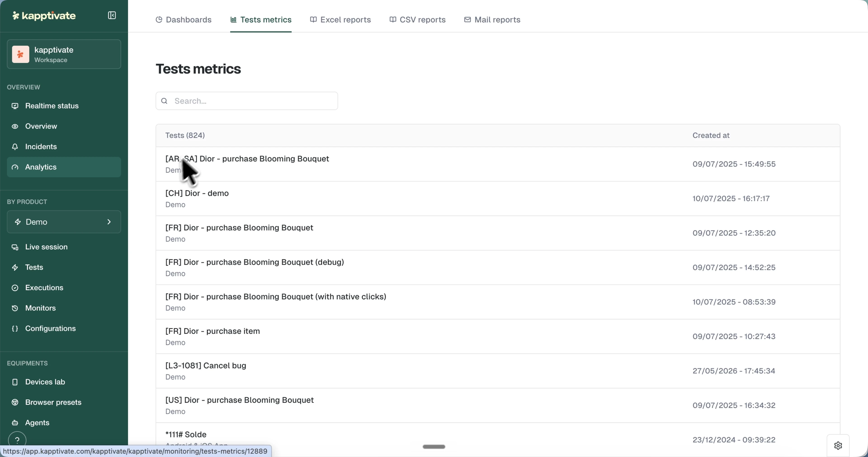
Task: Click the Created at column header
Action: click(x=711, y=136)
